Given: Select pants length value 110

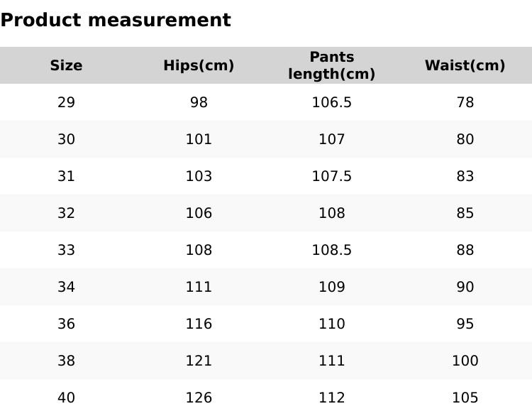Looking at the screenshot, I should pyautogui.click(x=331, y=324).
